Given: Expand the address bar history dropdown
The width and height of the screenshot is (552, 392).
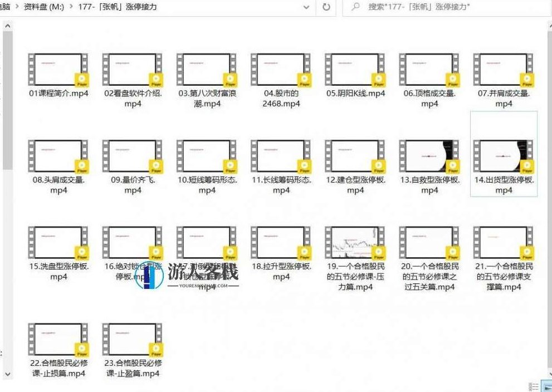Looking at the screenshot, I should (306, 7).
